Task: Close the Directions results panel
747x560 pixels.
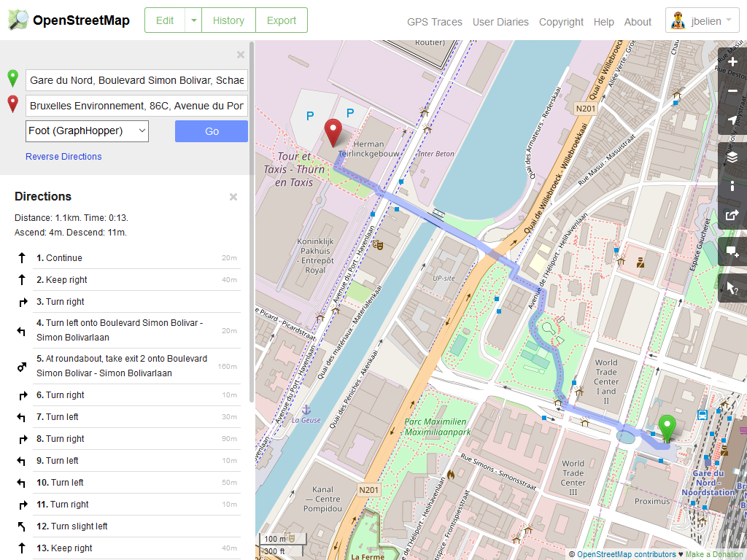Action: point(233,197)
